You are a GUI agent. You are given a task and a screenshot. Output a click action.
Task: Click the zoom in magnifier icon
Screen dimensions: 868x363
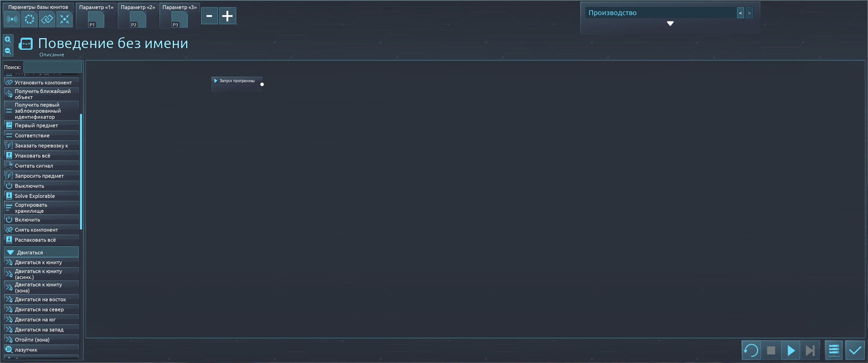[8, 40]
